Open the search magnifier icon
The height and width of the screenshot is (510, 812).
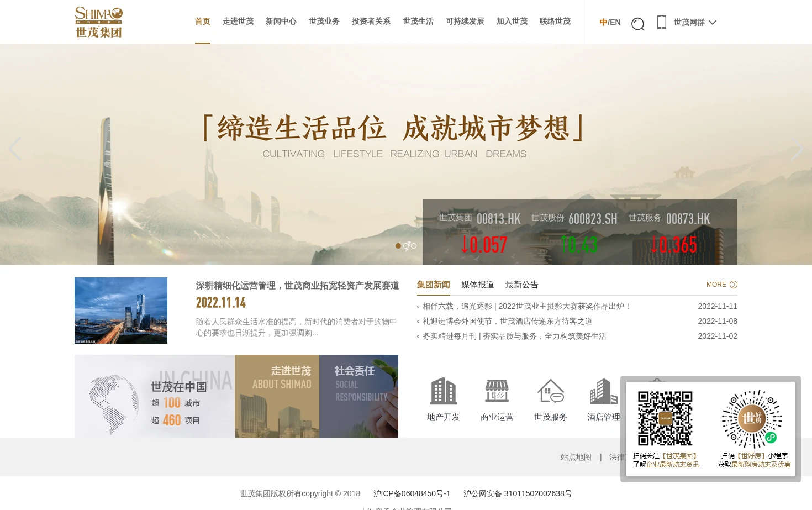638,24
